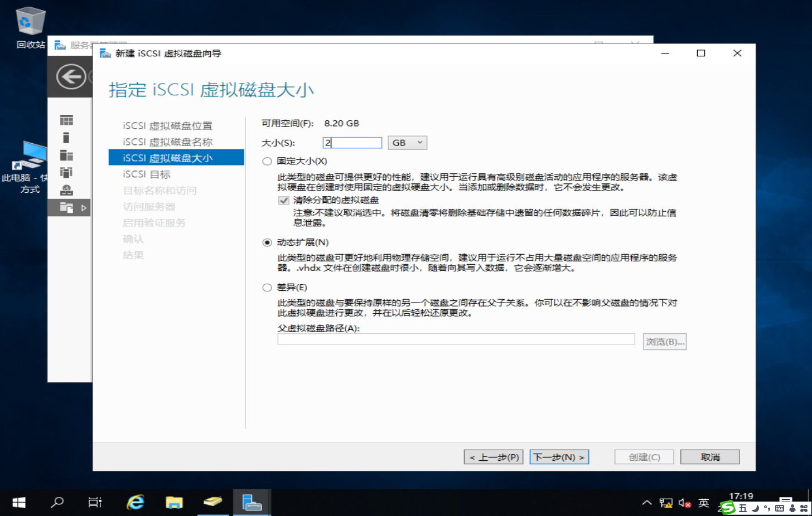Viewport: 812px width, 516px height.
Task: Select the 动态扩展 radio button
Action: 267,243
